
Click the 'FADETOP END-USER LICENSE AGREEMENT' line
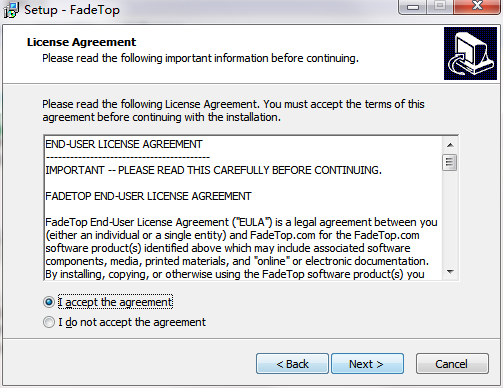coord(148,196)
